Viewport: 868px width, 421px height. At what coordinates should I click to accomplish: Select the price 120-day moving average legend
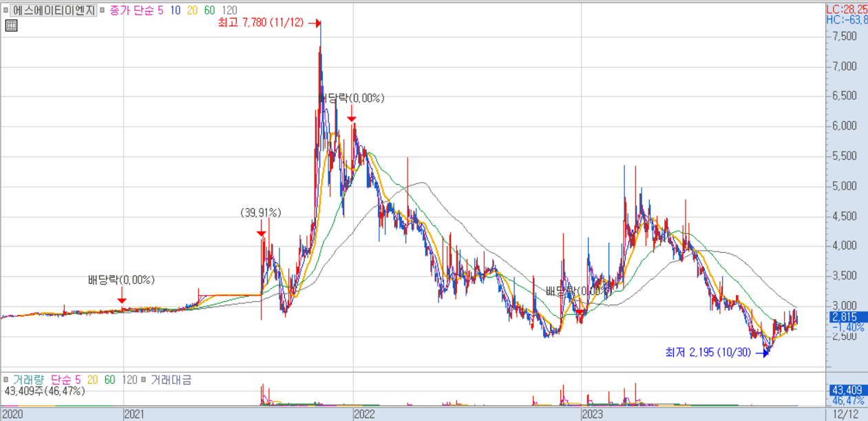(231, 11)
